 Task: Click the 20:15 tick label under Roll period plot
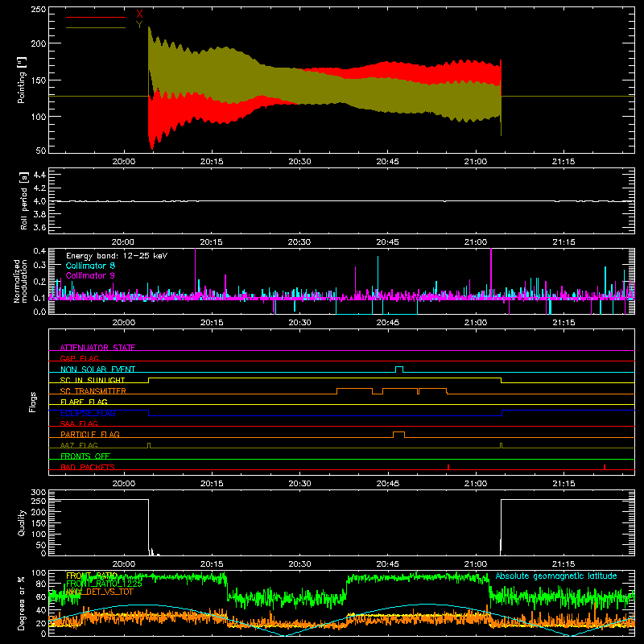pos(211,242)
